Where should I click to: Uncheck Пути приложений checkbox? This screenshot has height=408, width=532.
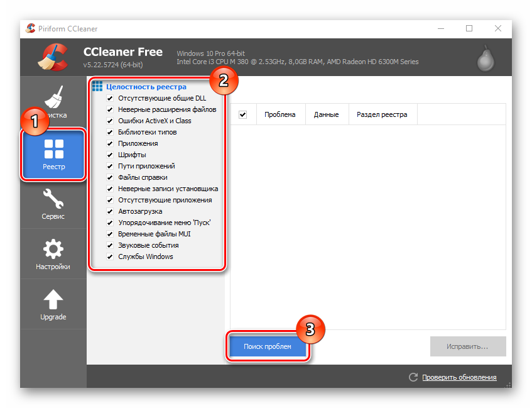(x=110, y=167)
